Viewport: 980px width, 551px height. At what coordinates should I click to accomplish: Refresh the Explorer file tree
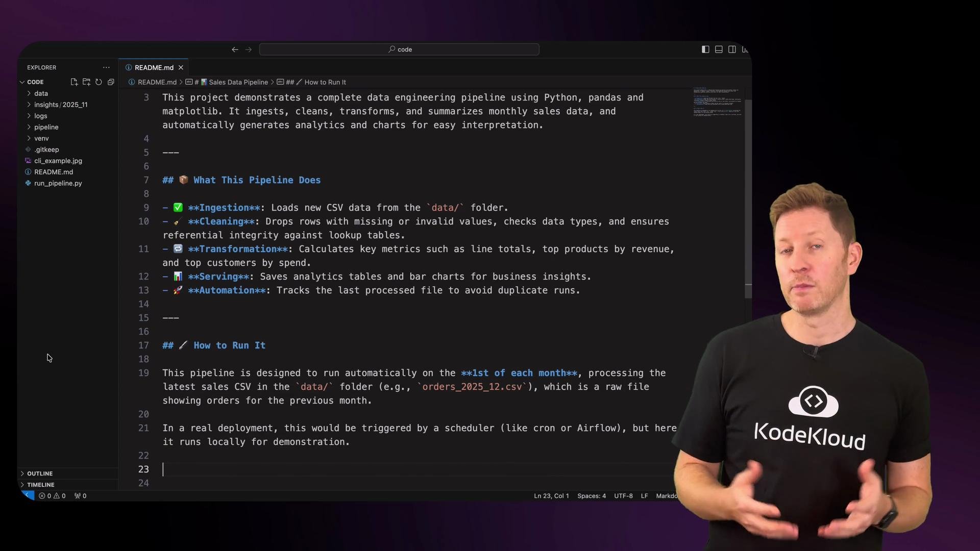(99, 82)
